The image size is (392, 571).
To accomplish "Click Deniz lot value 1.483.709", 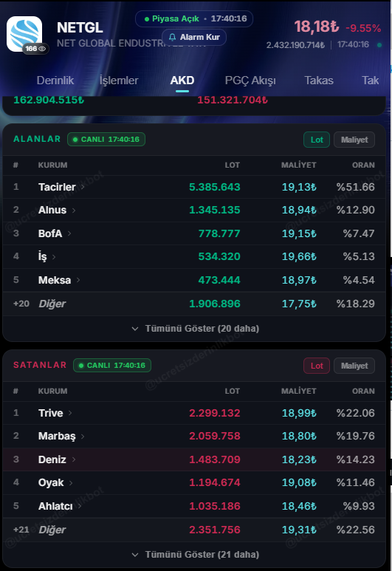I will [214, 459].
